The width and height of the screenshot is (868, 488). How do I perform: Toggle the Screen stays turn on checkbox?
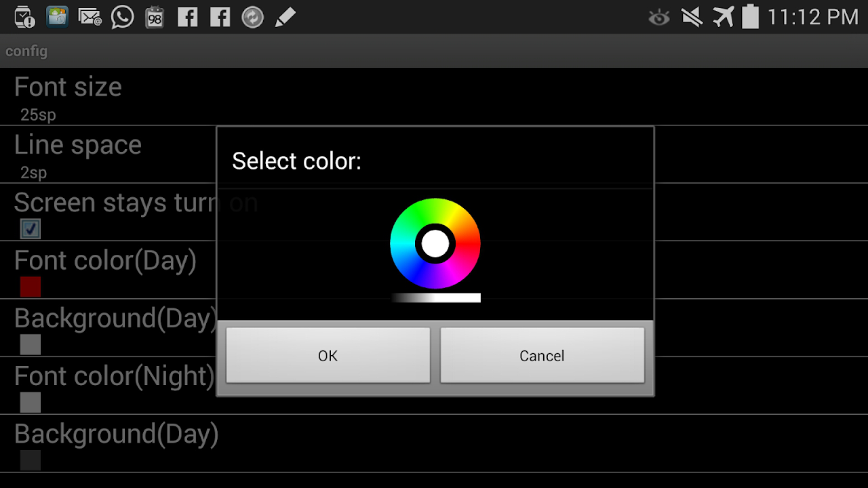tap(31, 229)
